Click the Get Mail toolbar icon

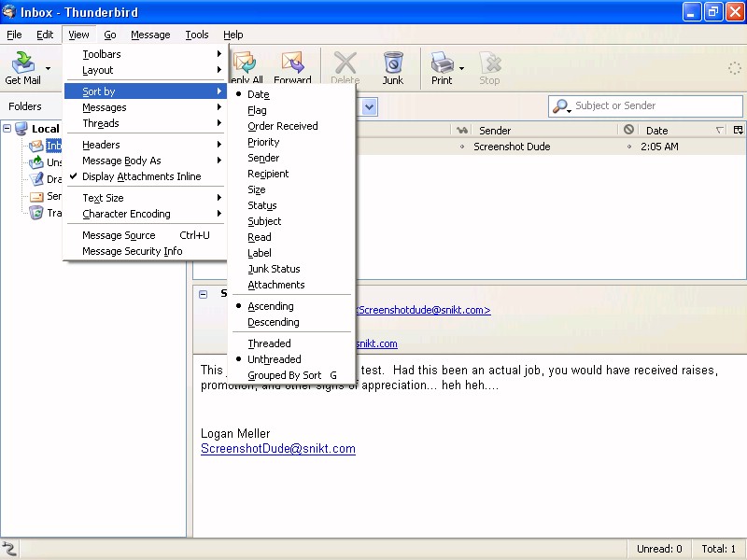coord(22,62)
